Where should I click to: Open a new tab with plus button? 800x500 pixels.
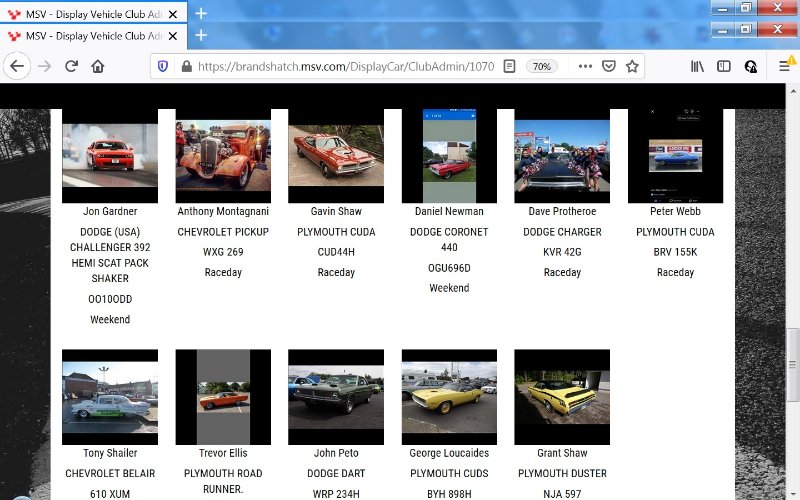point(201,35)
